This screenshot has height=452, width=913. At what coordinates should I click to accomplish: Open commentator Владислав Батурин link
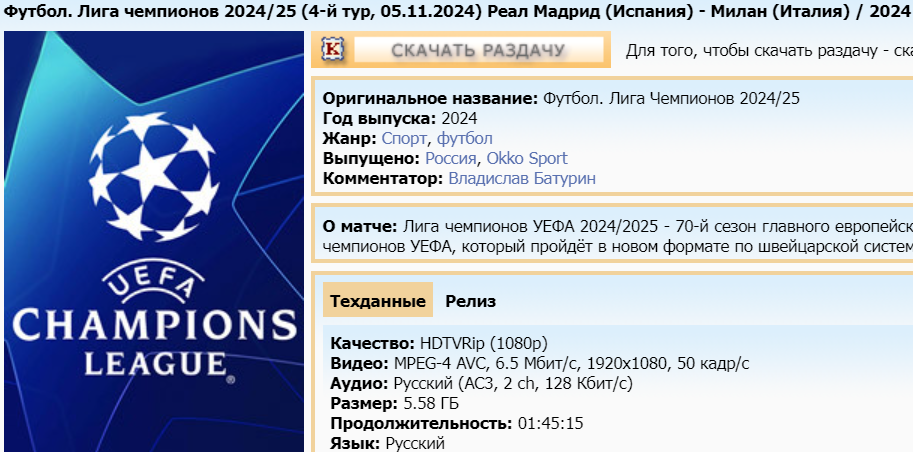tap(522, 178)
